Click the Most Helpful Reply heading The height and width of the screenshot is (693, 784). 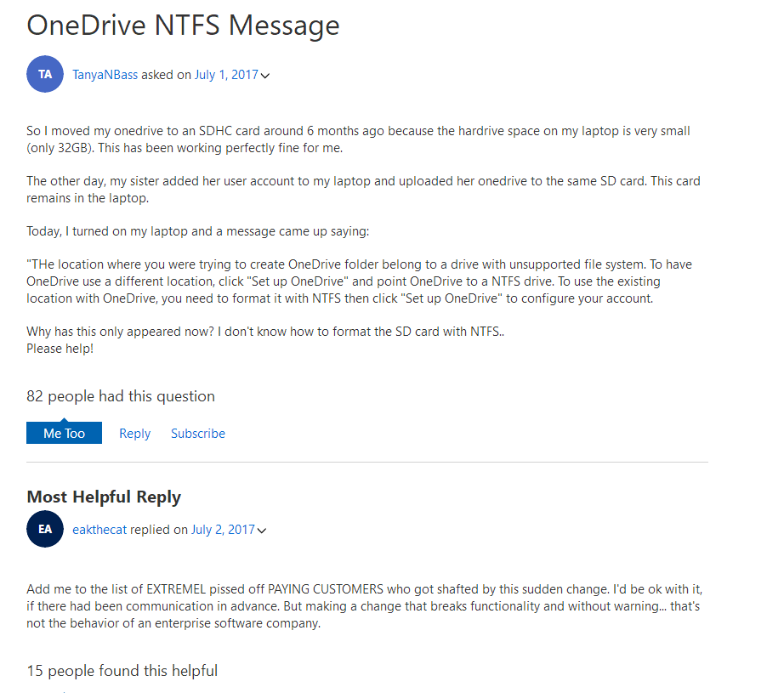click(104, 497)
